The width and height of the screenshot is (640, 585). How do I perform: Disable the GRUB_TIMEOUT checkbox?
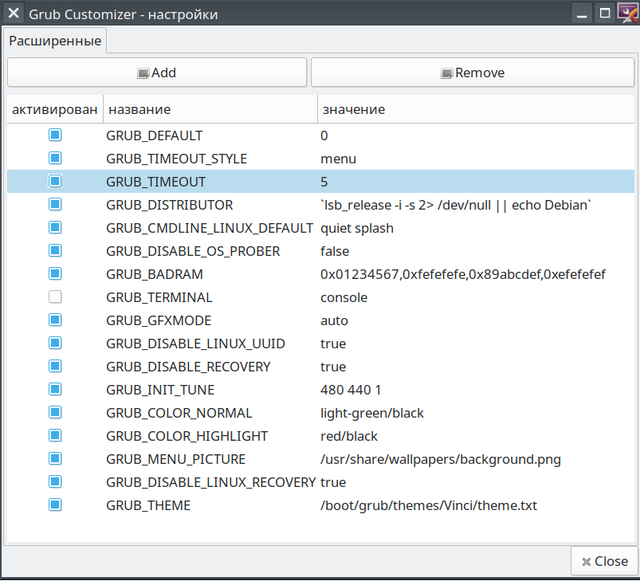[x=55, y=181]
